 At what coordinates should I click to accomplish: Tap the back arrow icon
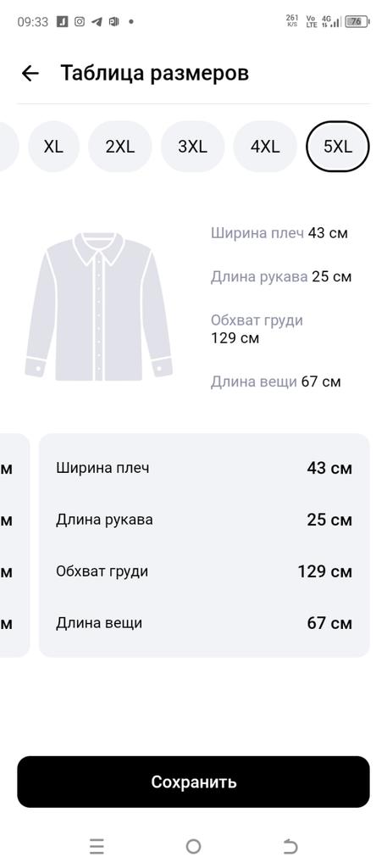(30, 73)
